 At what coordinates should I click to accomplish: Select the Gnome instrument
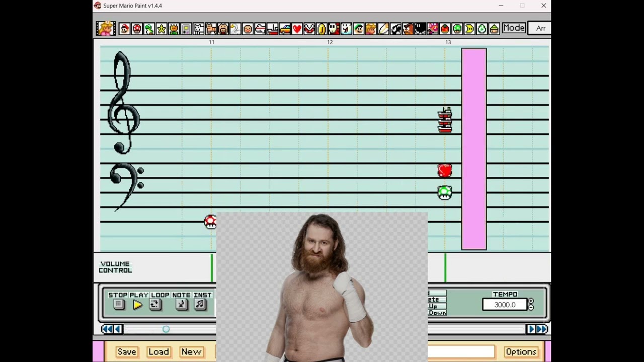tap(494, 29)
